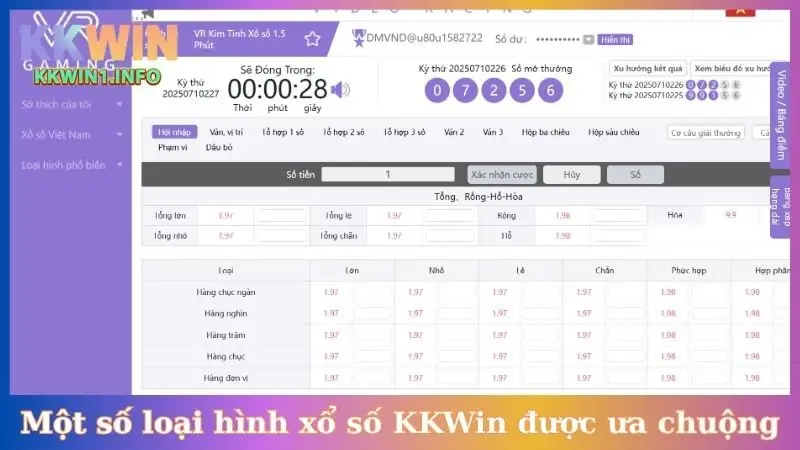
Task: Mute the countdown sound speaker icon
Action: (x=340, y=90)
